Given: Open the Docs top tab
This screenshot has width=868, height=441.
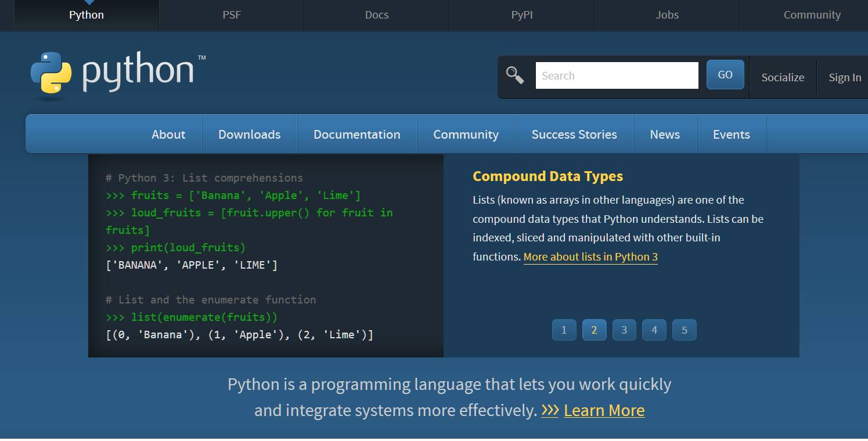Looking at the screenshot, I should coord(377,15).
